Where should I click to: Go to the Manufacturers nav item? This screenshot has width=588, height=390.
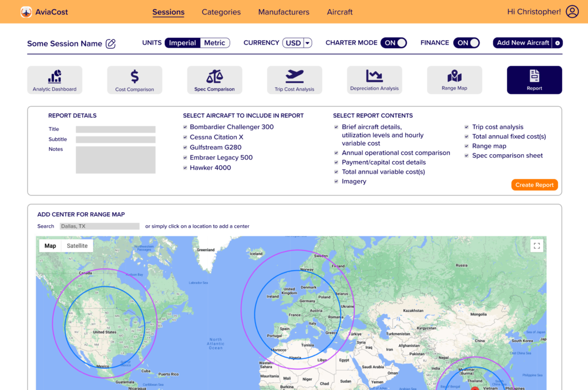point(284,12)
